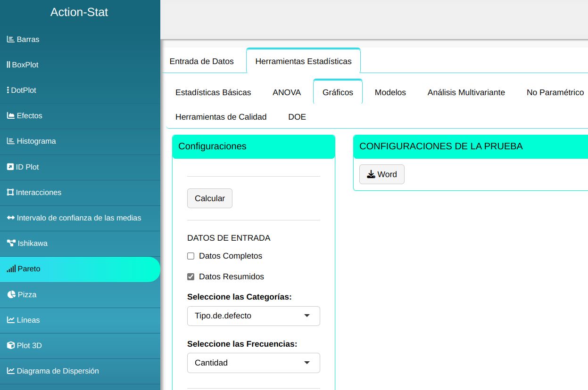
Task: Download report with Word button
Action: click(381, 174)
